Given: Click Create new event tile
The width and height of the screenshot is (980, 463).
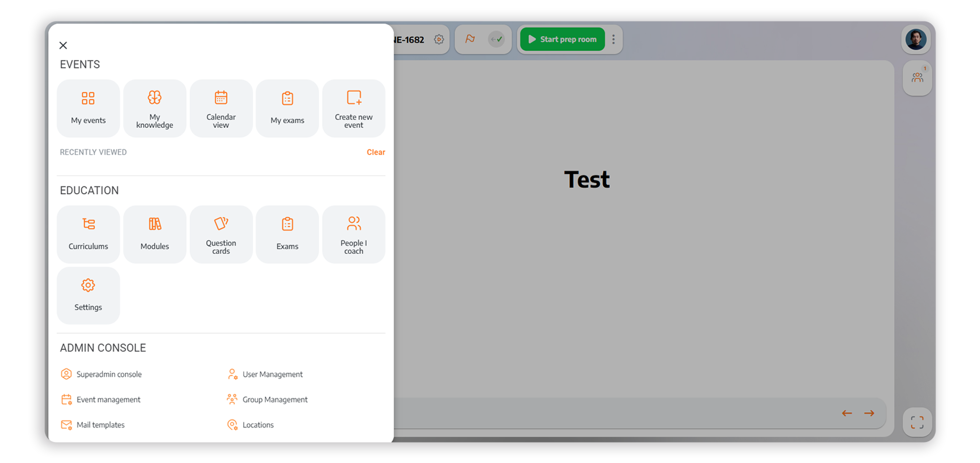Looking at the screenshot, I should pos(353,108).
